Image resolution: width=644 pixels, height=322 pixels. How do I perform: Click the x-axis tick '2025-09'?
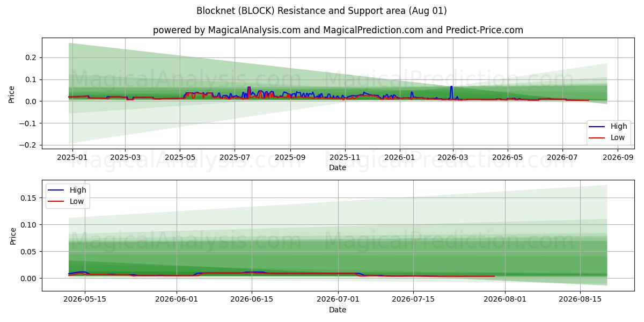pyautogui.click(x=290, y=158)
